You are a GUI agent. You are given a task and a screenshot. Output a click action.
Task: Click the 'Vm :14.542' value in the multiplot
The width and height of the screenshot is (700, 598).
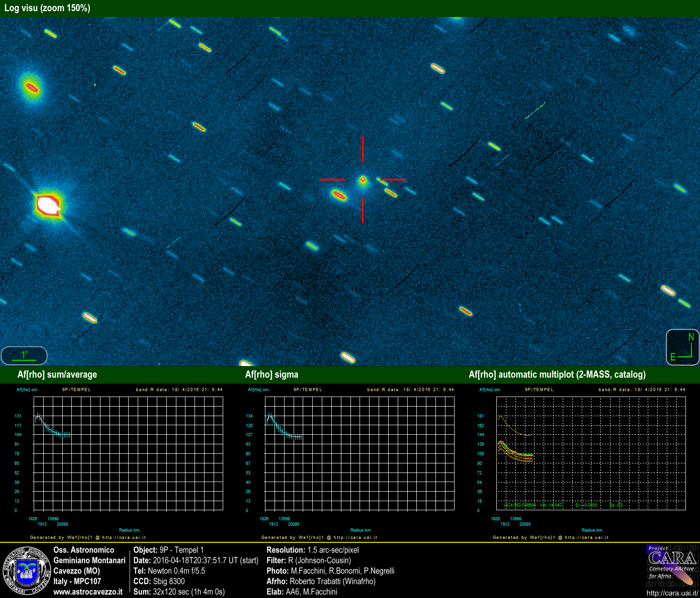click(551, 505)
